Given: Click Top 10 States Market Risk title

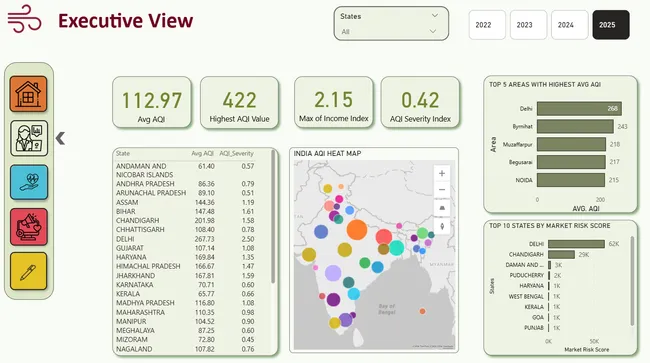Looking at the screenshot, I should (x=549, y=225).
